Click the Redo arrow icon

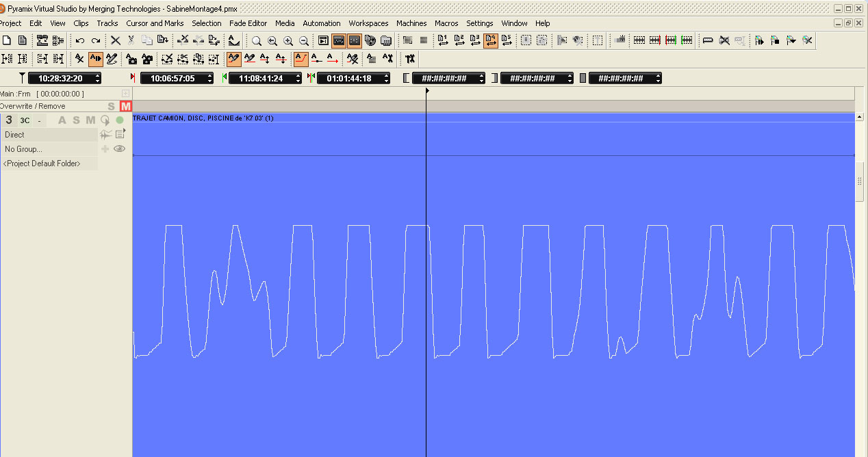(96, 40)
